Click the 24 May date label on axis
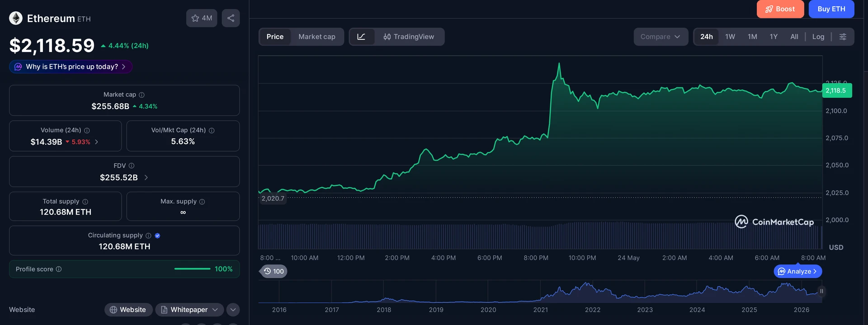The image size is (868, 325). point(628,258)
